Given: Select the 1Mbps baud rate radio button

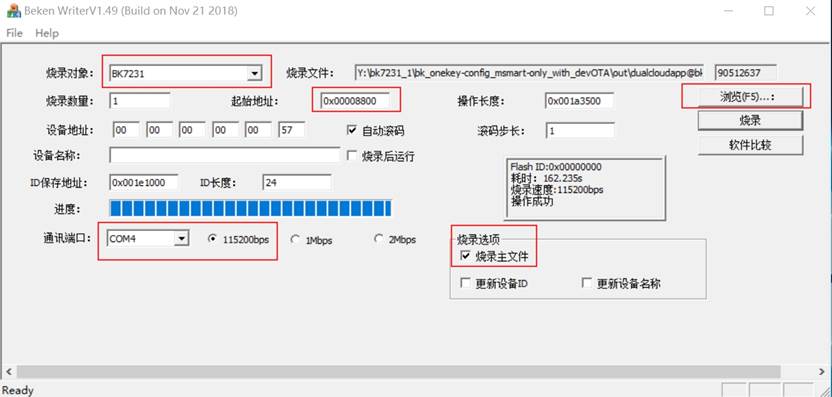Looking at the screenshot, I should pyautogui.click(x=295, y=239).
